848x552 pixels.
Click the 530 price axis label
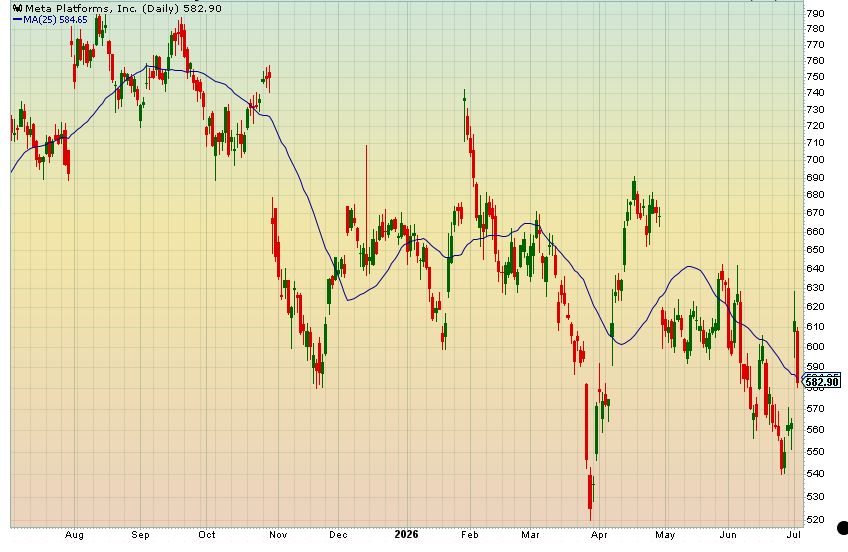815,497
